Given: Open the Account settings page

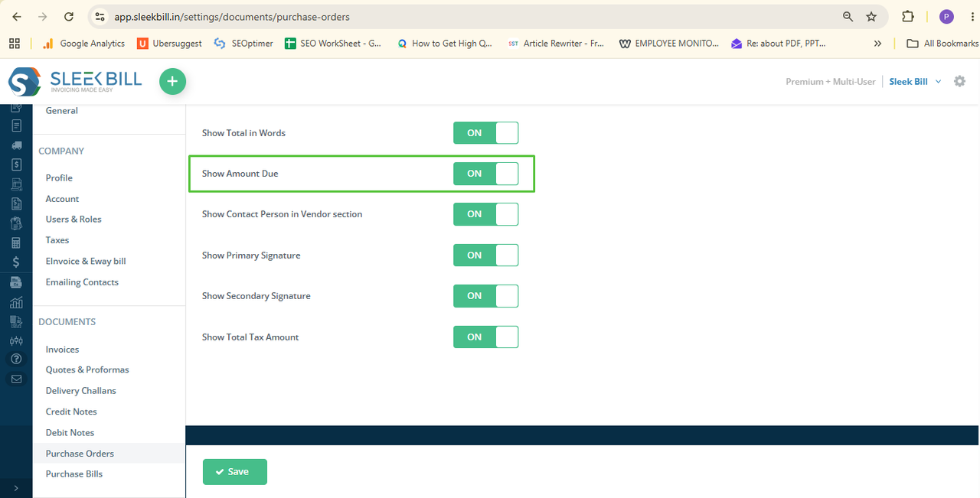Looking at the screenshot, I should (x=62, y=199).
